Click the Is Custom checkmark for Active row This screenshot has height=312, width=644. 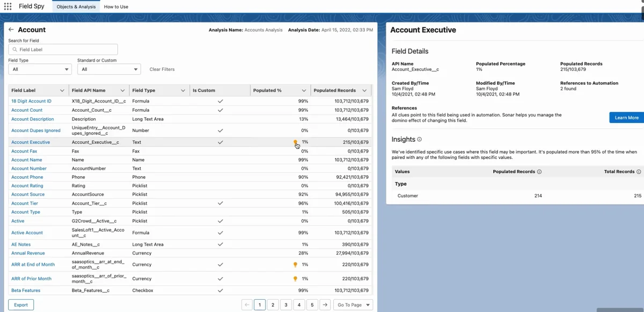pos(220,221)
